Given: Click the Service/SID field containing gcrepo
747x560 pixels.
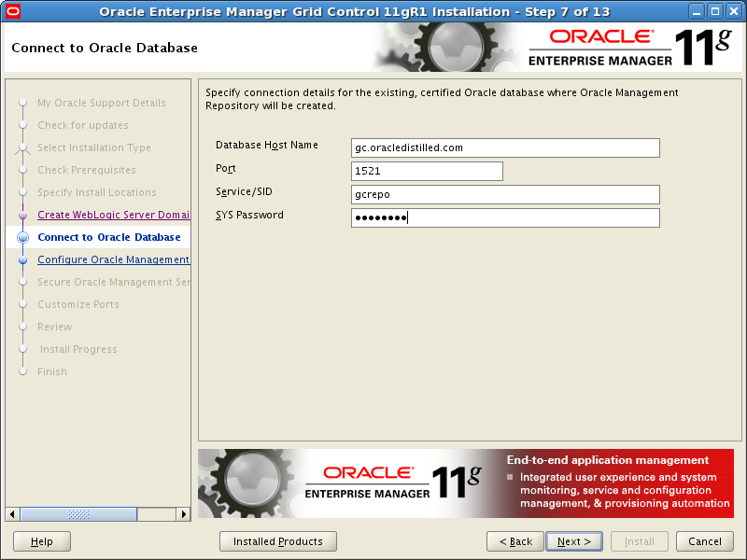Looking at the screenshot, I should (505, 194).
